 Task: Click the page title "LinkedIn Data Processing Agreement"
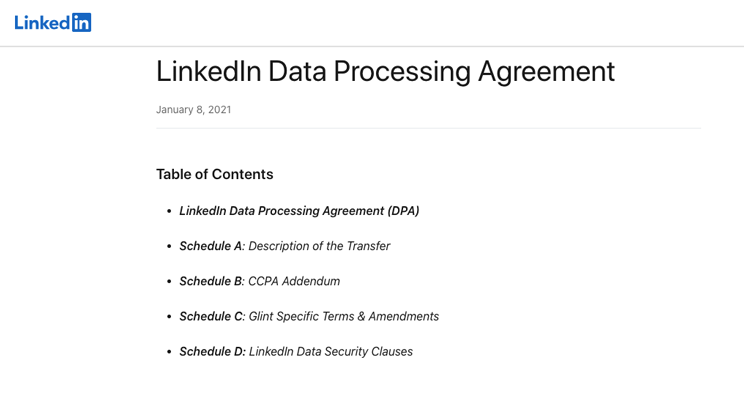coord(385,72)
